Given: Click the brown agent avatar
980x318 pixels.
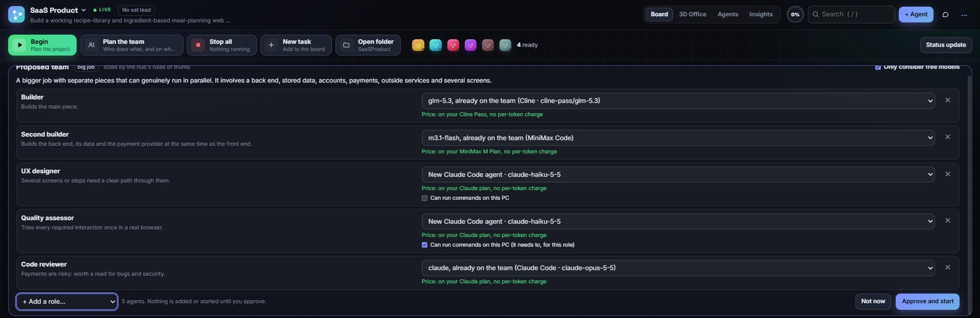Looking at the screenshot, I should (488, 45).
